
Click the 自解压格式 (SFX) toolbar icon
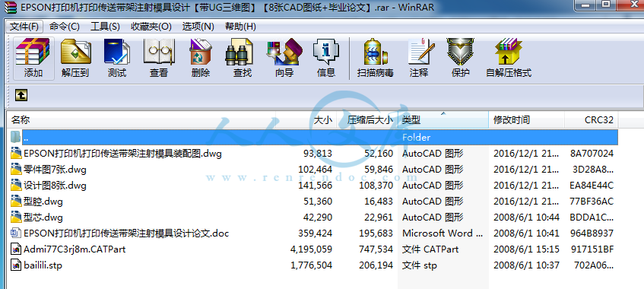point(509,52)
